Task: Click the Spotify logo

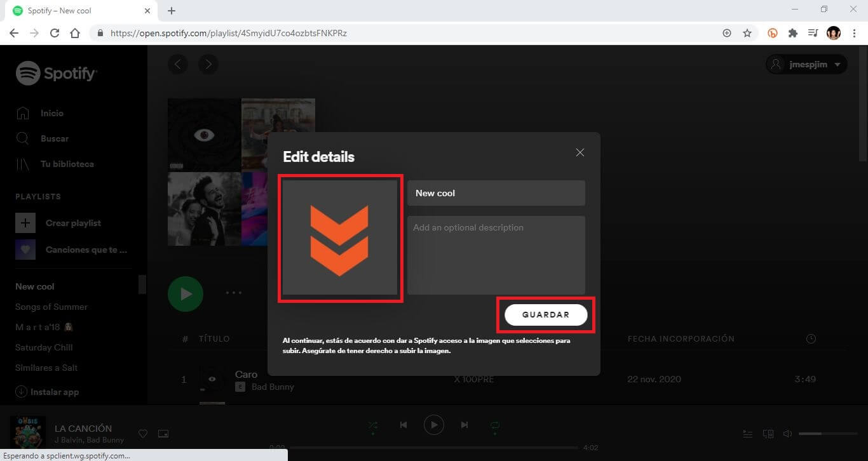Action: tap(57, 74)
